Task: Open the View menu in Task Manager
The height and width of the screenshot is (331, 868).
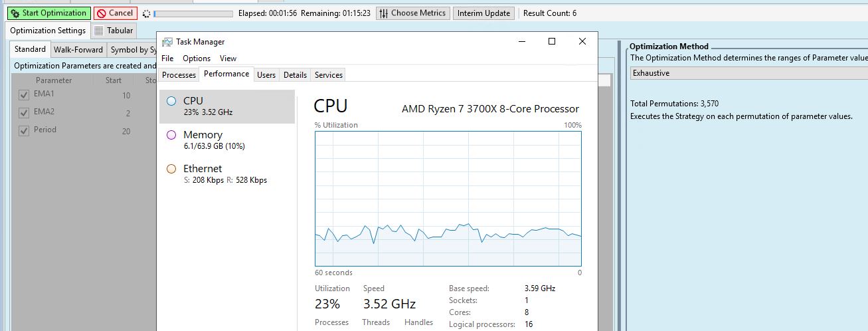Action: tap(228, 58)
